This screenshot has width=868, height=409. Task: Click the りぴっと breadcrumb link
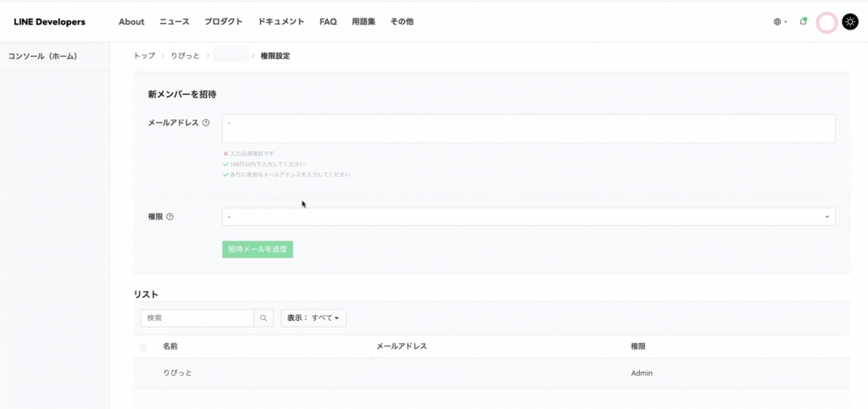(x=185, y=56)
